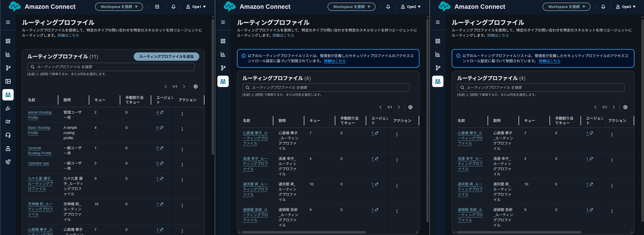Open the Operator que profile link
644x235 pixels.
click(40, 163)
